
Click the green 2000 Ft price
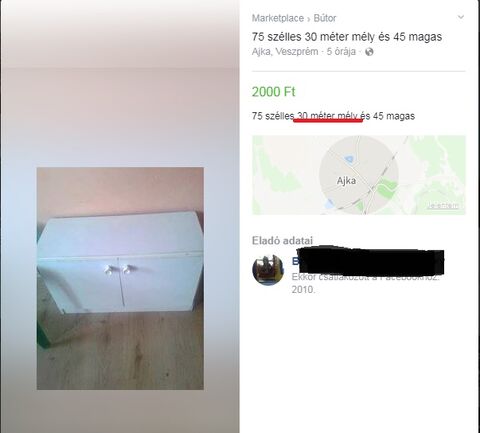point(274,92)
